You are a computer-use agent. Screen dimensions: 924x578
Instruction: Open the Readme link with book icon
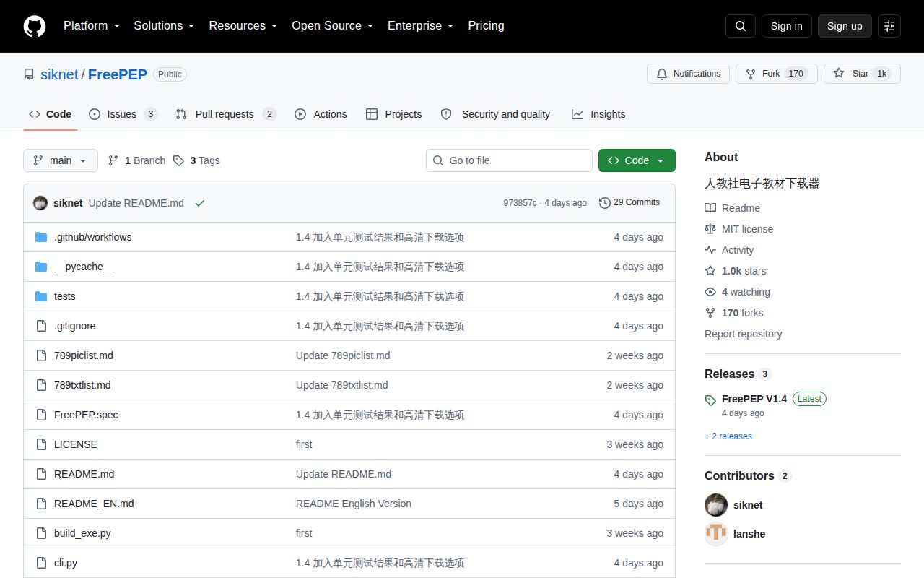coord(732,208)
